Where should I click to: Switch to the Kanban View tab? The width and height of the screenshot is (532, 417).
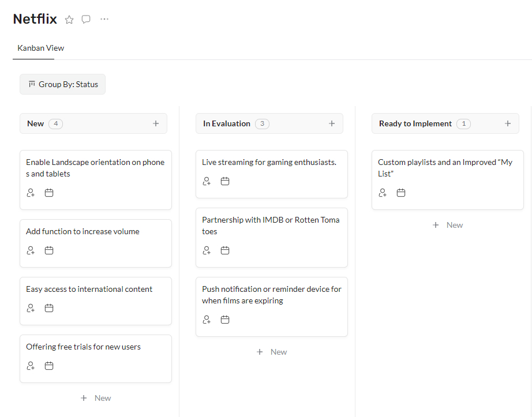pyautogui.click(x=41, y=48)
